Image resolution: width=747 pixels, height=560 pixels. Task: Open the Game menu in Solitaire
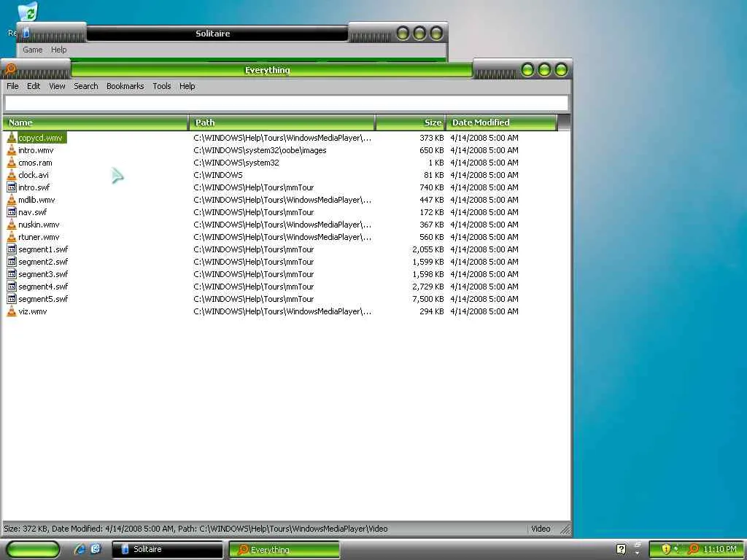click(x=32, y=50)
